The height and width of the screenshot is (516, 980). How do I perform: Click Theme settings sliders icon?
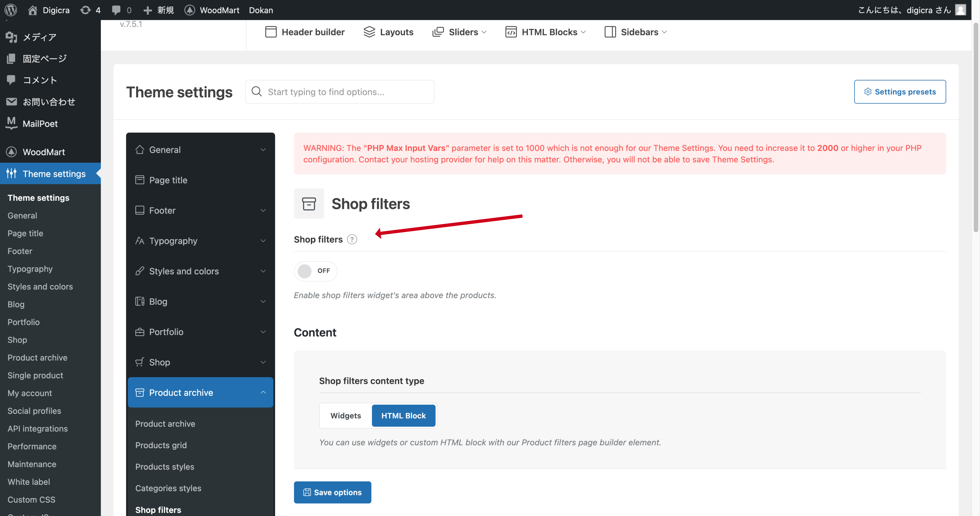[11, 173]
